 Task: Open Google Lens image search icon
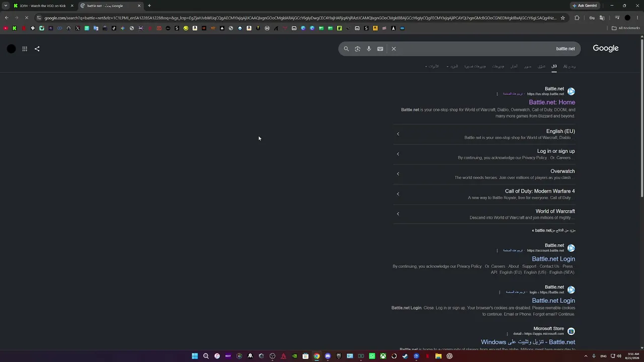tap(358, 49)
